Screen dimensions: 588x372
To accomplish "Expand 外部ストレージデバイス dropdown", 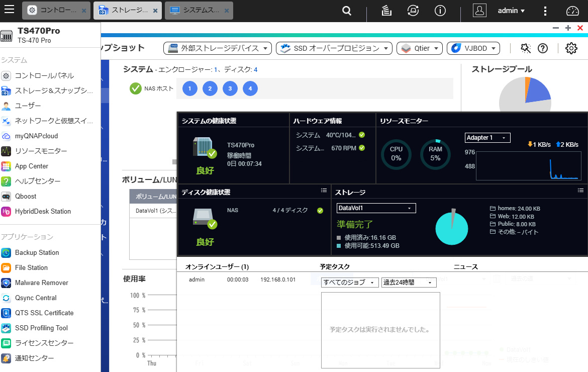I will pyautogui.click(x=218, y=48).
